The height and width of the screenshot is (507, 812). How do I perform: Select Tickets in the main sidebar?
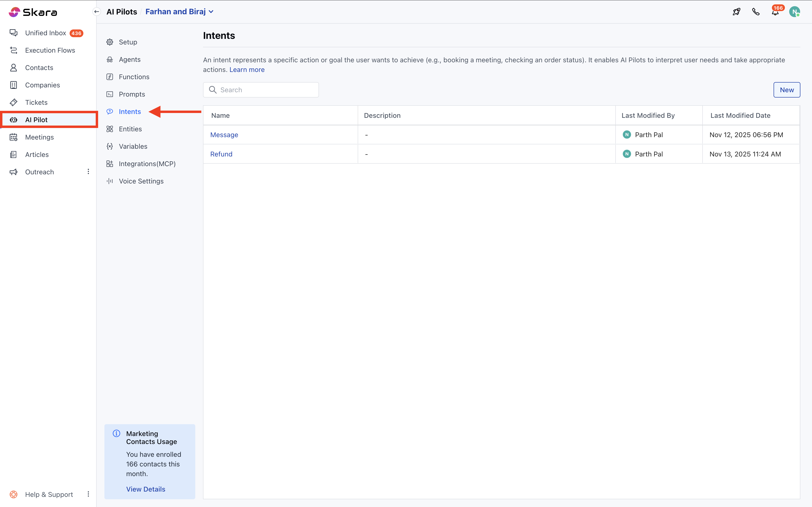pyautogui.click(x=36, y=102)
